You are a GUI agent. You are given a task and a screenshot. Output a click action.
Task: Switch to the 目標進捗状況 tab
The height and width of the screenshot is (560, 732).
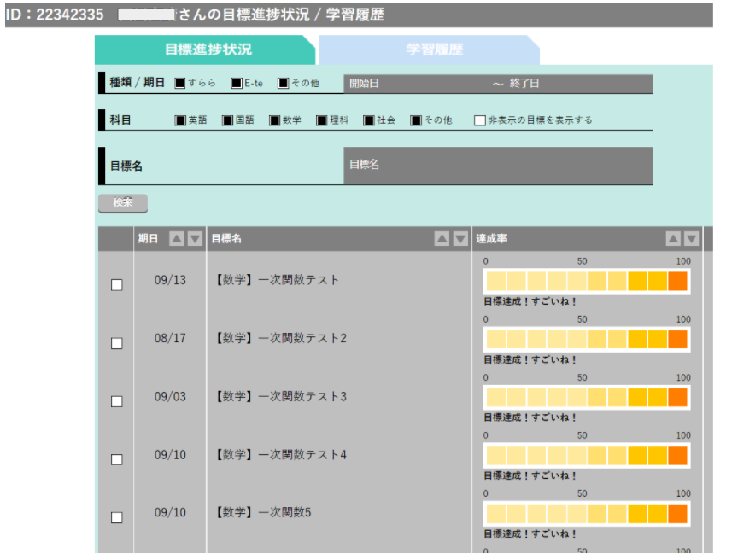[x=205, y=50]
